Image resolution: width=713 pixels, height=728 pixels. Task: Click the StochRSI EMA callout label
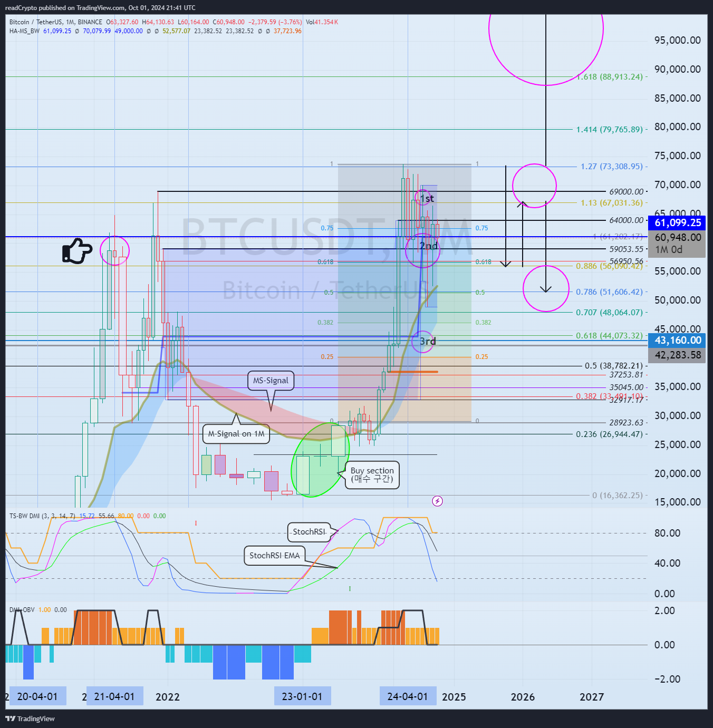pos(274,556)
